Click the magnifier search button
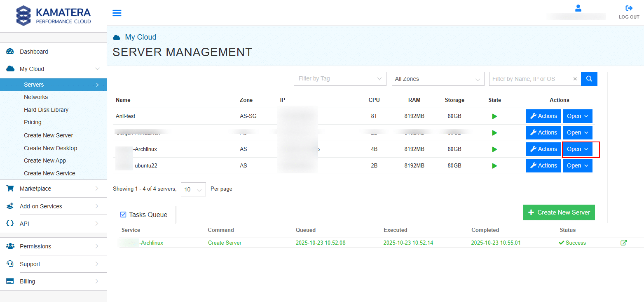 coord(589,79)
